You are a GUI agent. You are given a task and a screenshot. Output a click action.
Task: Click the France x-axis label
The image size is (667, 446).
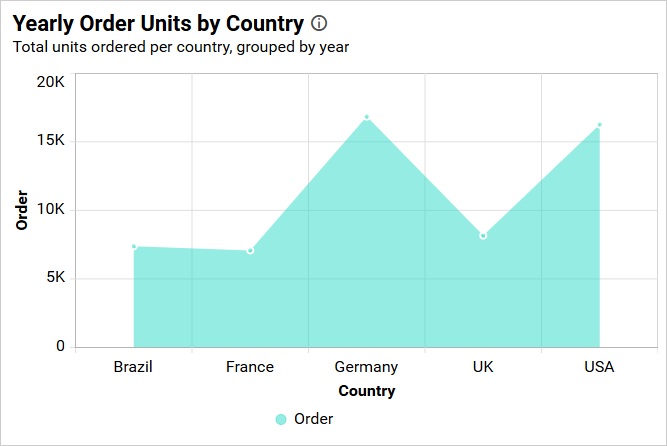250,367
